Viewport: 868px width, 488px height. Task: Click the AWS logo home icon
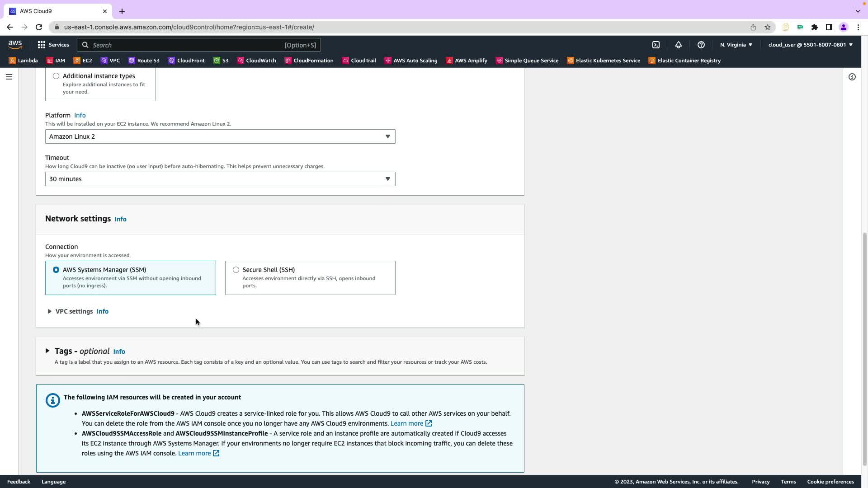[15, 45]
